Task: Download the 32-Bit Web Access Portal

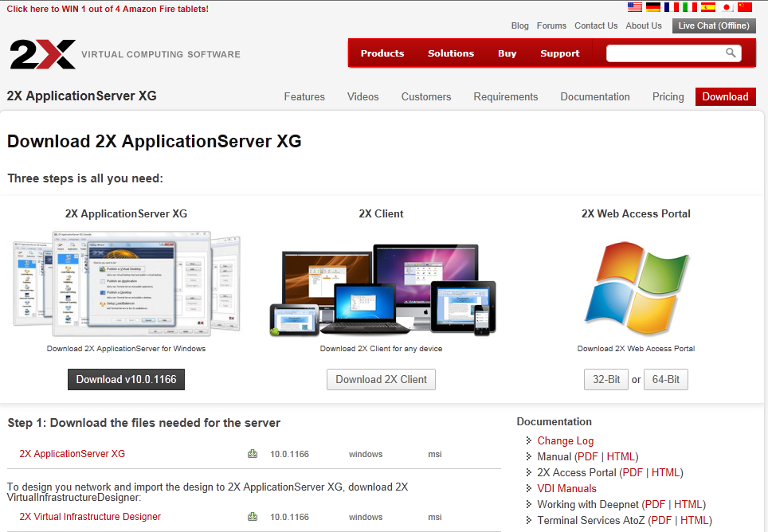Action: pyautogui.click(x=606, y=379)
